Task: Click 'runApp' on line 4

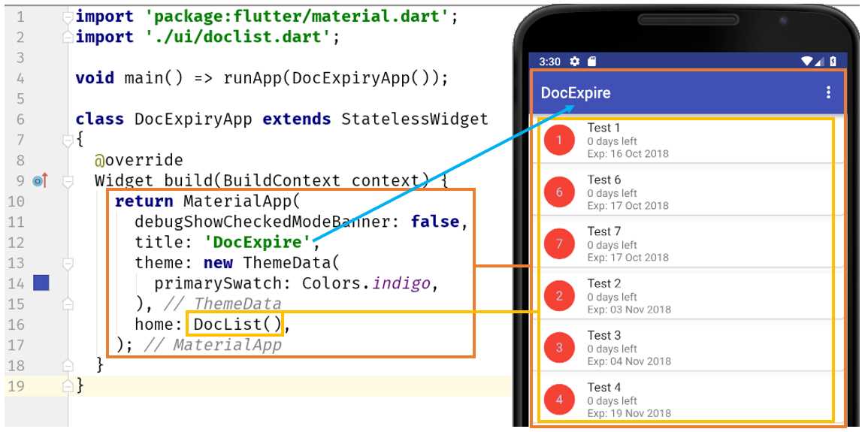Action: [253, 78]
